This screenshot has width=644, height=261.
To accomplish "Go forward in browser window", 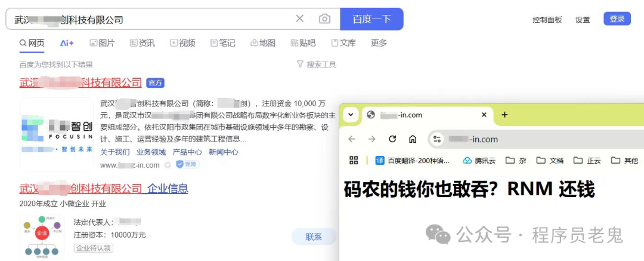I will point(371,139).
